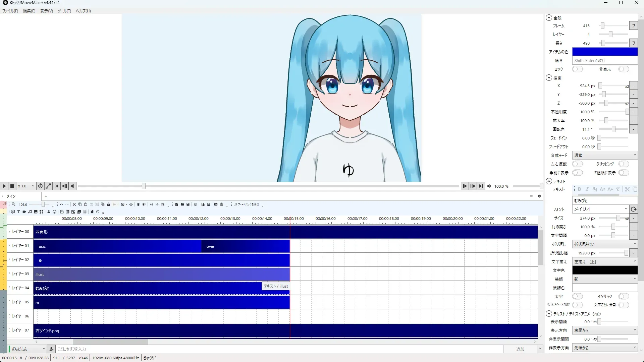Toggle the ロック lock switch
The image size is (644, 362).
tap(577, 69)
